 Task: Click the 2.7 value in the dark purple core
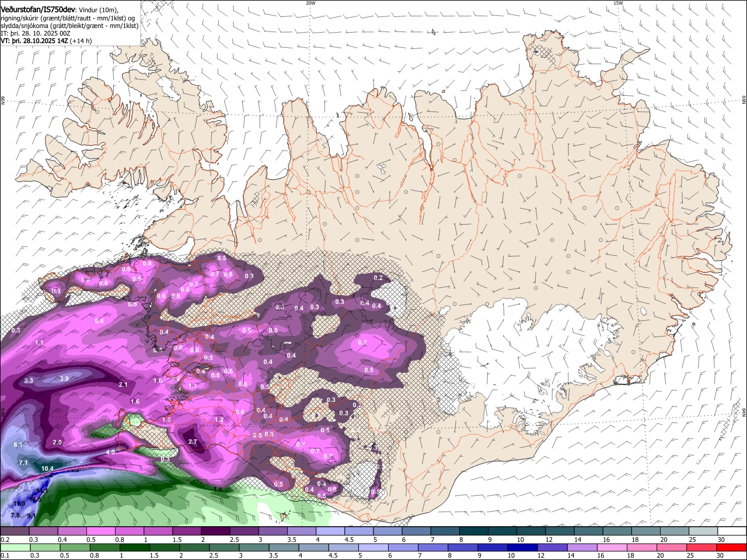coord(193,442)
